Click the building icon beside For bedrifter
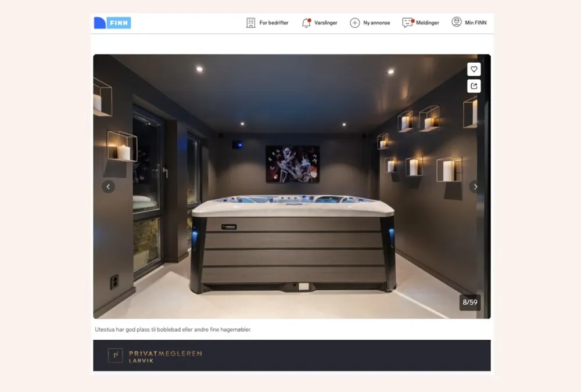Viewport: 581px width, 392px height. (250, 23)
